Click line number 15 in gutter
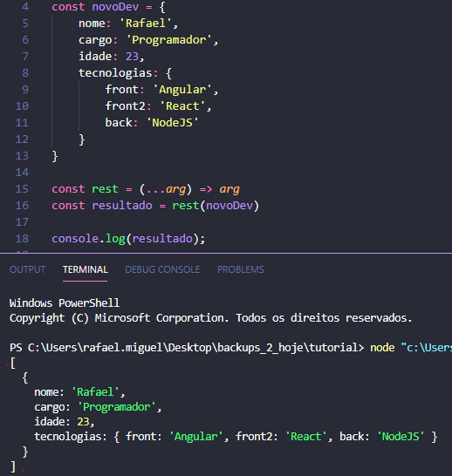Image resolution: width=452 pixels, height=476 pixels. [22, 189]
